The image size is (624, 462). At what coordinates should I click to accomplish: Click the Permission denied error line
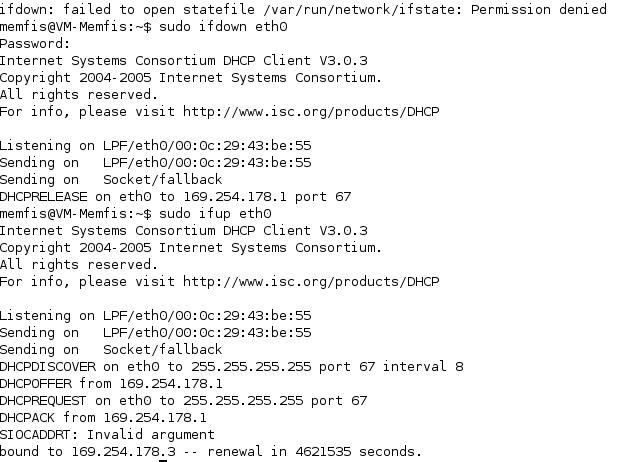click(x=303, y=10)
